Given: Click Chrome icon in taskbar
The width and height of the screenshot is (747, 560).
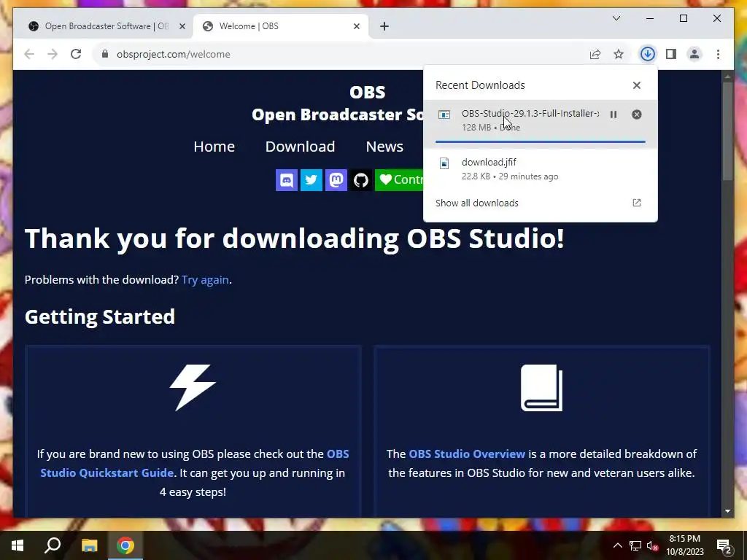Looking at the screenshot, I should 125,545.
